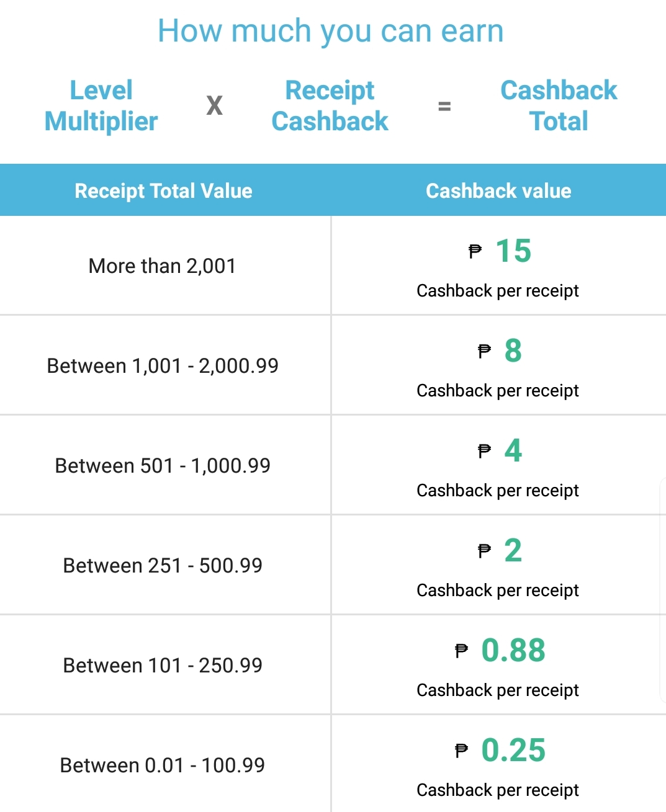
Task: Select the "Between 0.01 - 100.99" range
Action: [x=163, y=765]
